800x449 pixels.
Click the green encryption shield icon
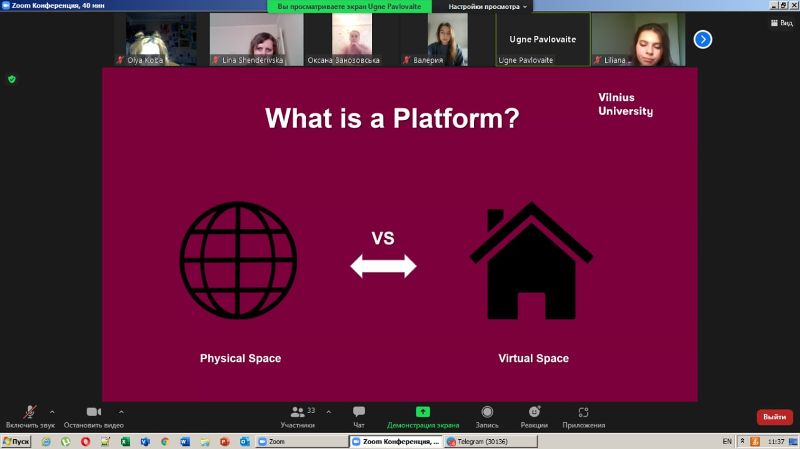coord(12,79)
